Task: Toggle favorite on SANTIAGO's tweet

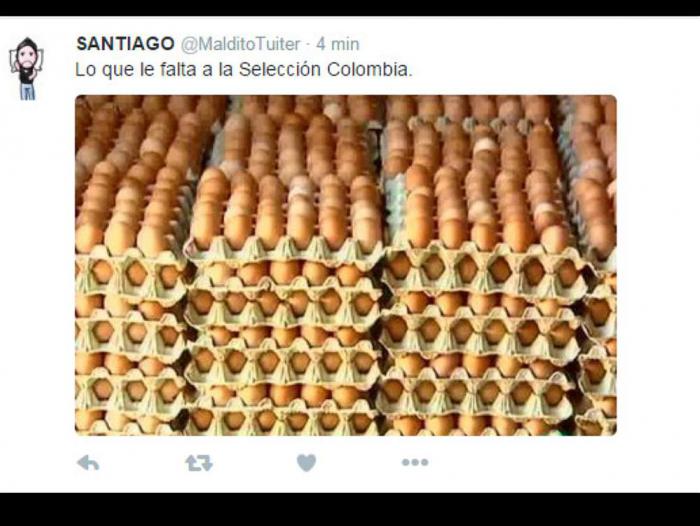Action: click(x=306, y=462)
